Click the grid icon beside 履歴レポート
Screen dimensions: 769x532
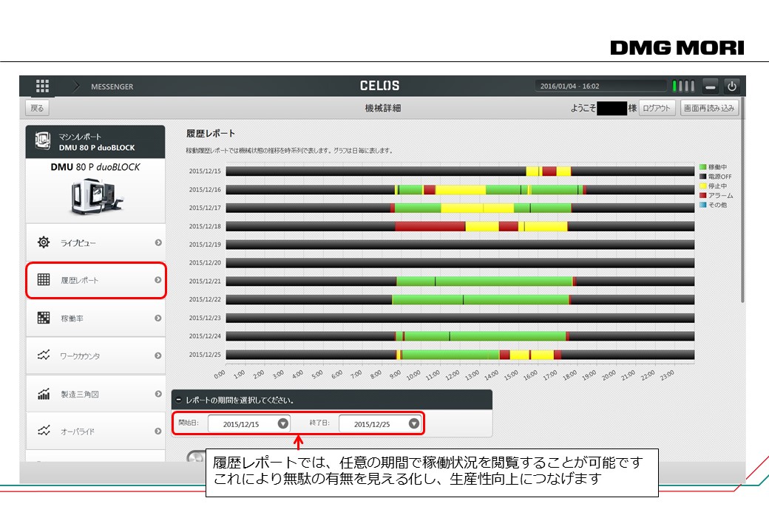[44, 279]
